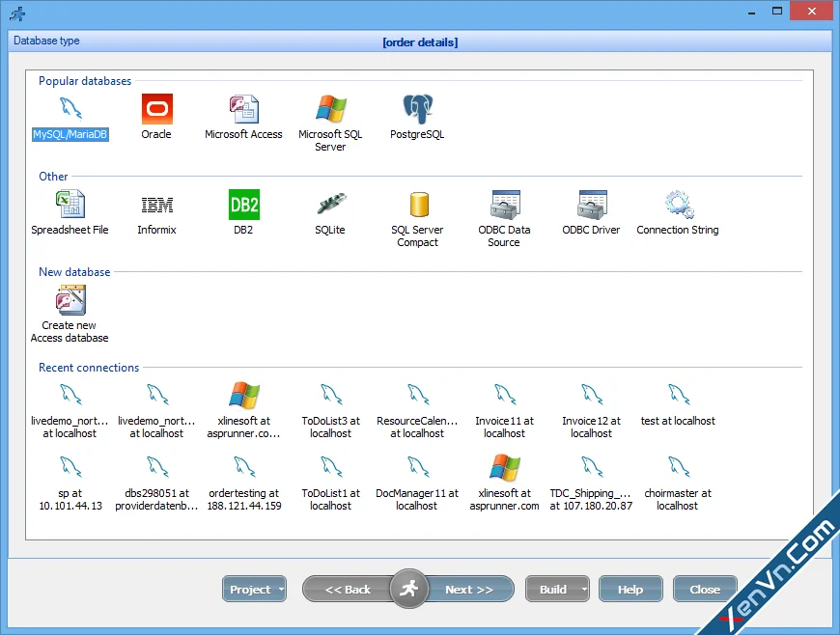The width and height of the screenshot is (840, 635).
Task: Pick the SQLite feather icon
Action: (330, 204)
